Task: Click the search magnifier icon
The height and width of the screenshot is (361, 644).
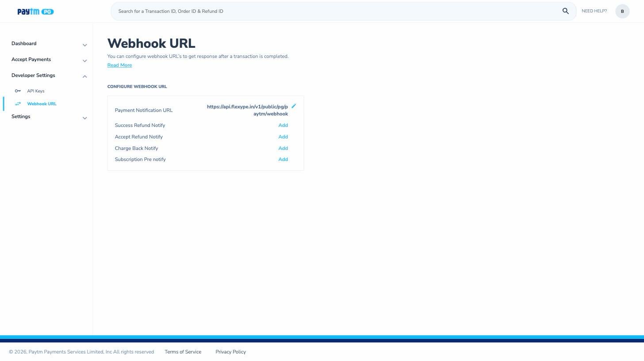Action: [565, 11]
